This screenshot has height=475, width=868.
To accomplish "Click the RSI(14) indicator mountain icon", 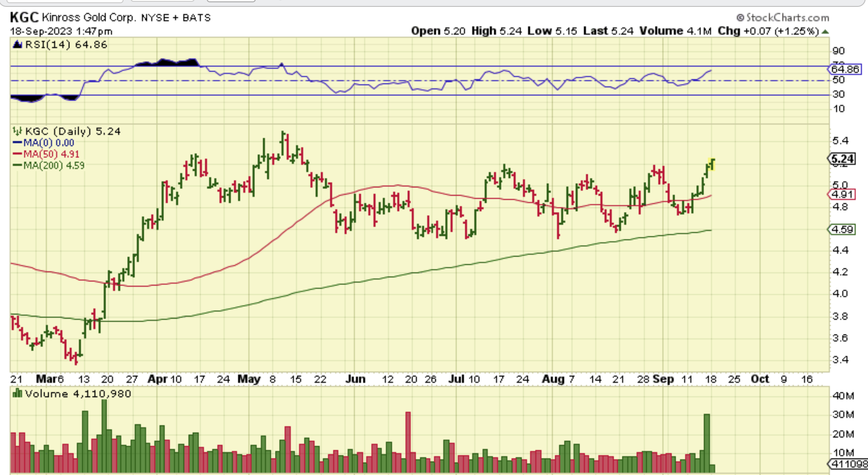I will click(17, 45).
